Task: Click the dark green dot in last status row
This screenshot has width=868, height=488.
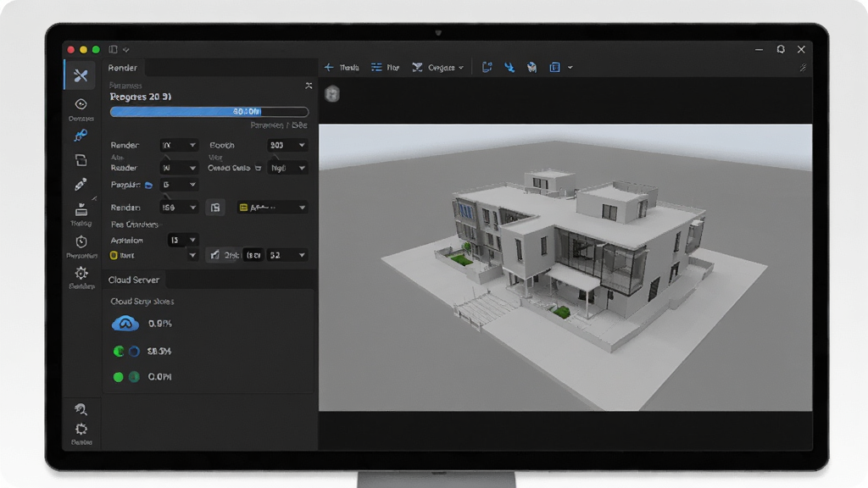Action: click(x=134, y=377)
